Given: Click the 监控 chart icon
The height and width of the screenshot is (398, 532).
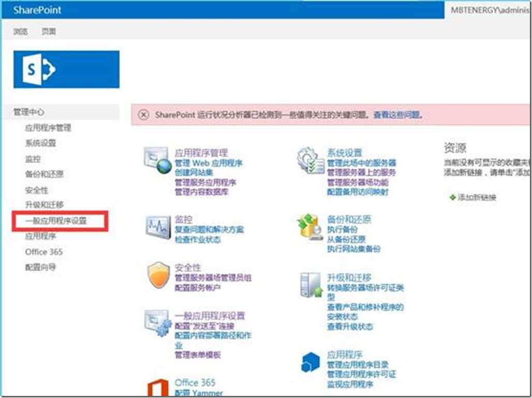Looking at the screenshot, I should [x=158, y=227].
